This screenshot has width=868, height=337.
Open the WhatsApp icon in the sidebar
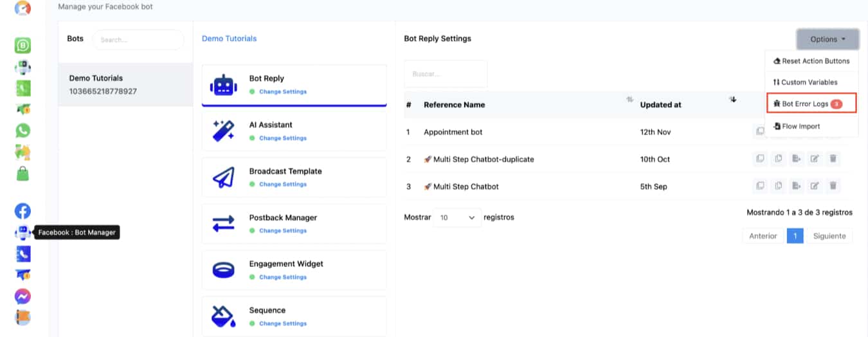click(x=23, y=131)
